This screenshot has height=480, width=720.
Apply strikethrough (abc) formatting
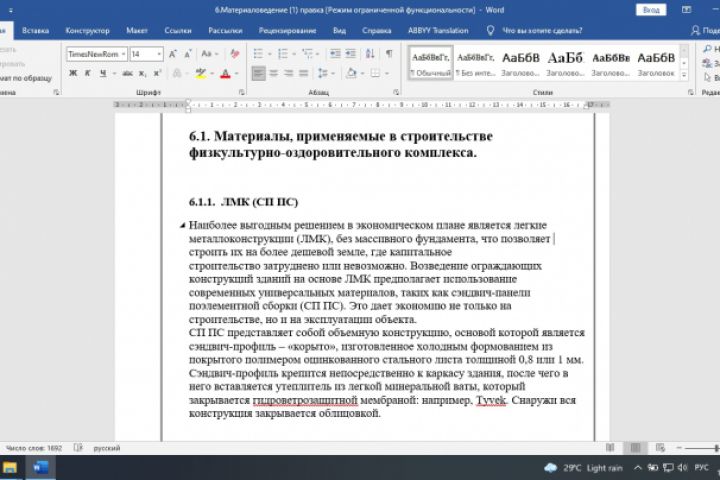click(x=128, y=73)
